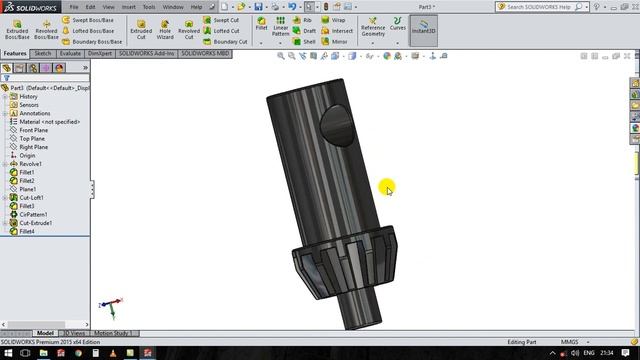Select the Shell tool

304,42
